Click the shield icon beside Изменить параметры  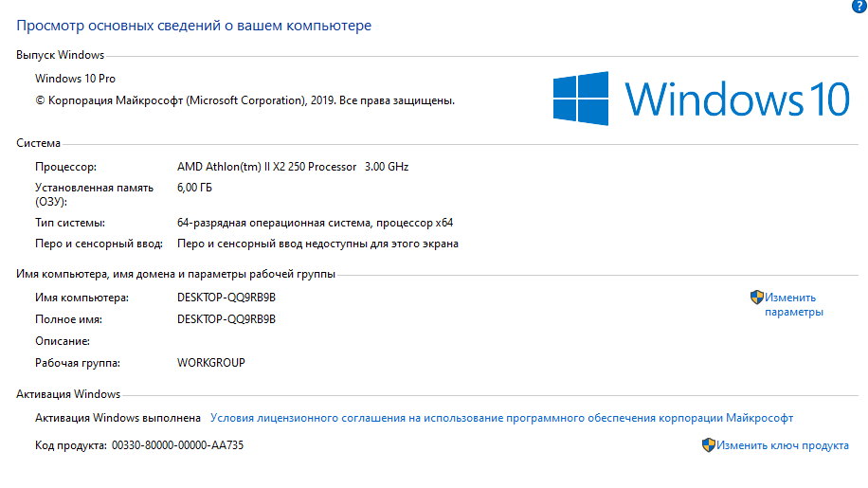pyautogui.click(x=757, y=298)
